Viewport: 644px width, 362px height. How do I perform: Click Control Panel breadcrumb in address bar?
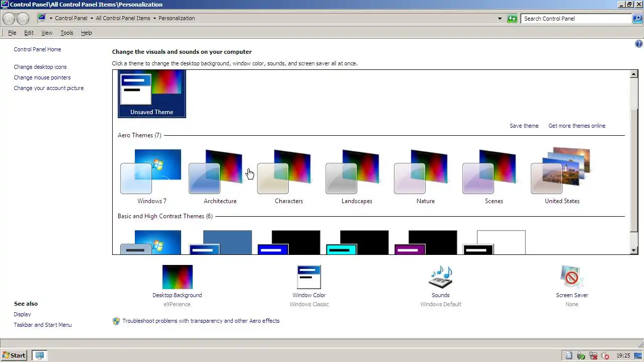pyautogui.click(x=71, y=18)
